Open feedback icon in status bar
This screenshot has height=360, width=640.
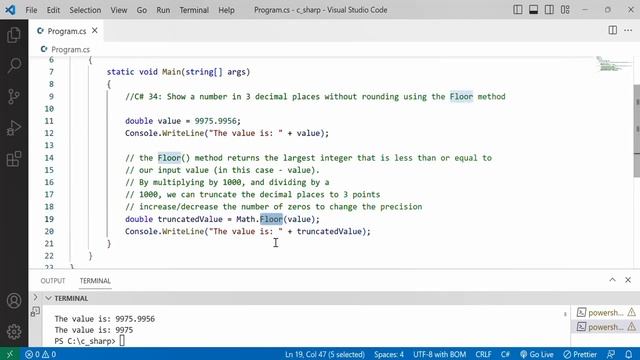point(611,354)
